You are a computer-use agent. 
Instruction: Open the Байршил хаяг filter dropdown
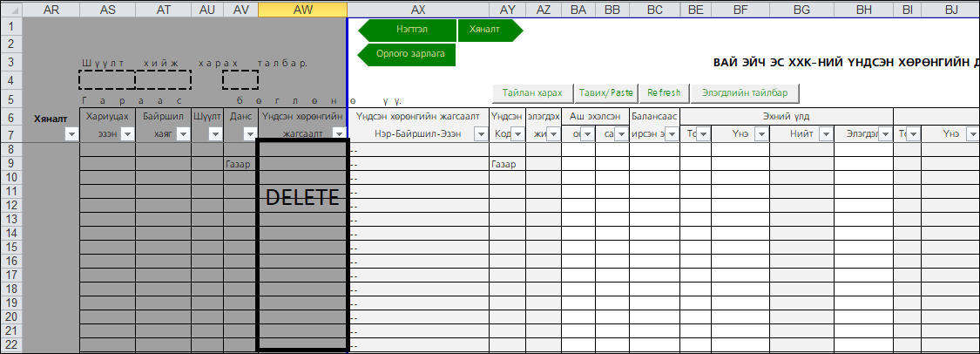183,133
